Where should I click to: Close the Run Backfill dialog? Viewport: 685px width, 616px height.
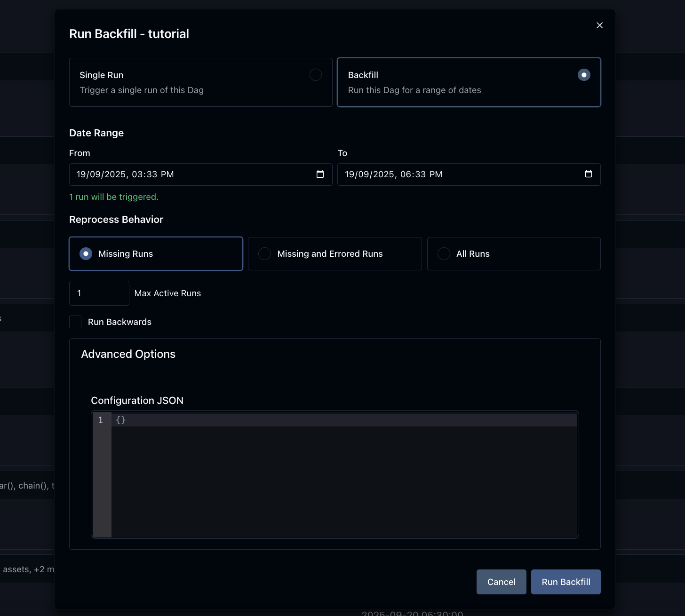tap(599, 25)
